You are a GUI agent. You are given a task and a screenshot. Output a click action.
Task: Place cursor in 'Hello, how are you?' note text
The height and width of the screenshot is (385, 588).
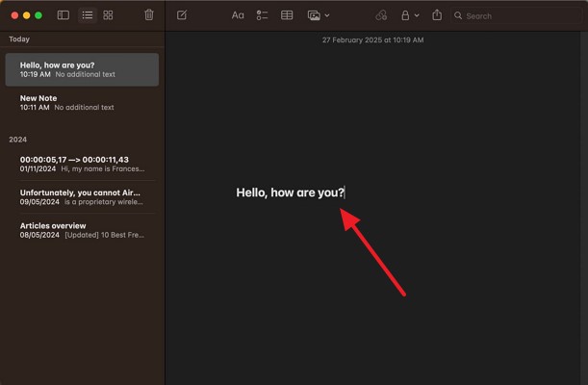pos(290,192)
